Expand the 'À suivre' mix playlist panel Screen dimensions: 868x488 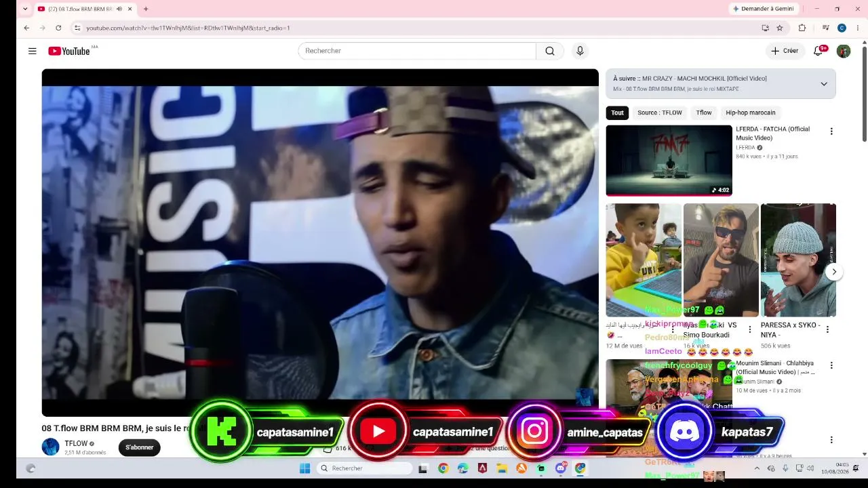click(824, 84)
